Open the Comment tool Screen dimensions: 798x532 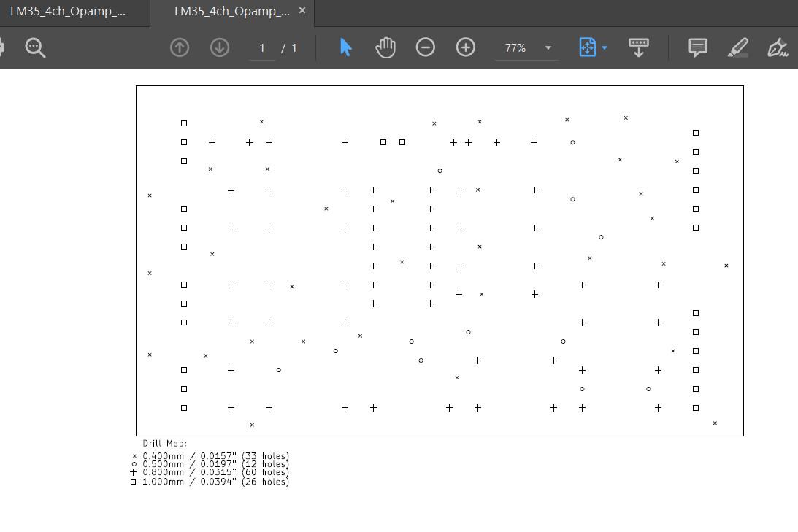pos(697,47)
